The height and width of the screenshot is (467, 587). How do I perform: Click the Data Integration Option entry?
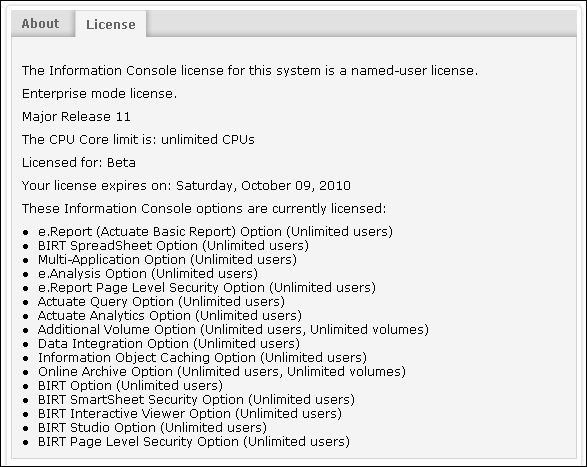click(169, 343)
